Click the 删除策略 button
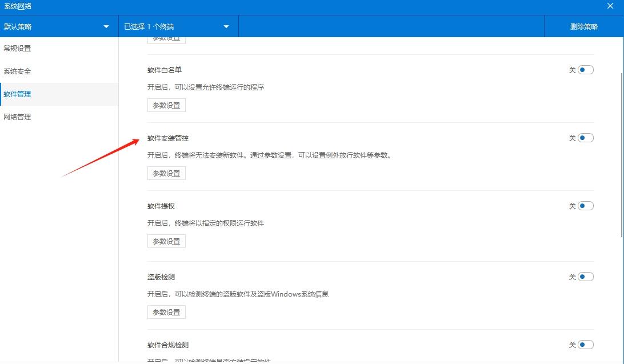Viewport: 624px width, 364px height. click(583, 26)
